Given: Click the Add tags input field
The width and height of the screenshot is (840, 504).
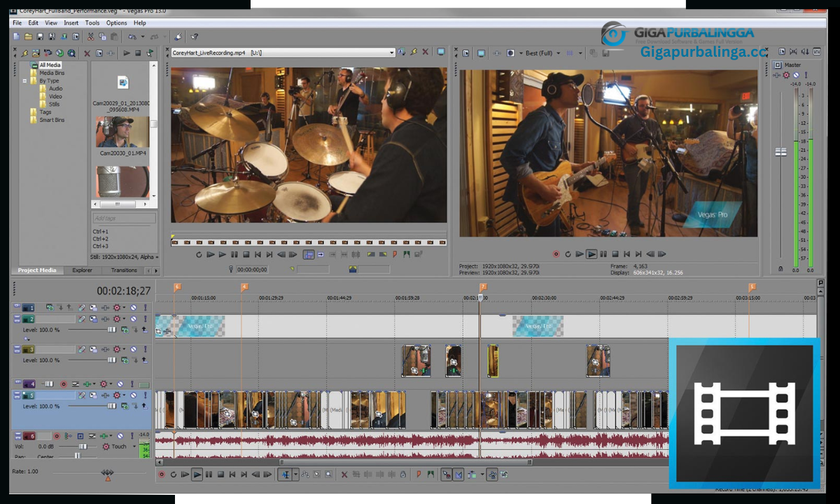Looking at the screenshot, I should pos(123,218).
